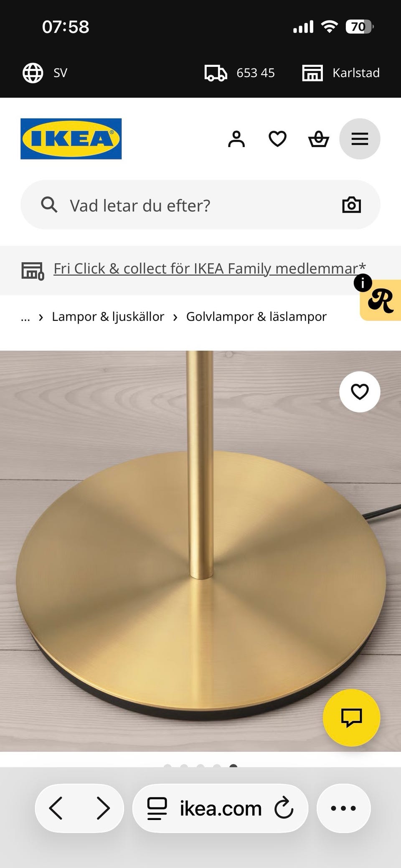Change delivery postcode 653 45
This screenshot has width=401, height=868.
240,73
